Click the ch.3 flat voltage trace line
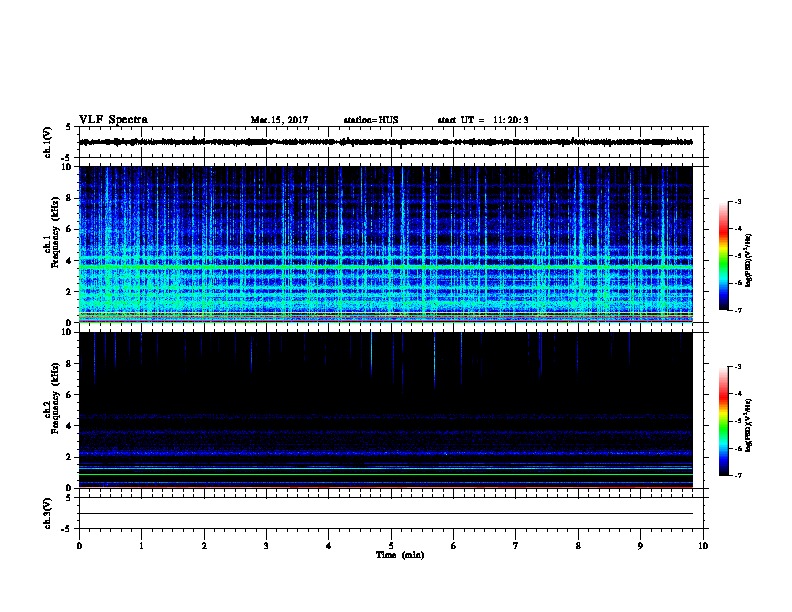Viewport: 792px width, 612px height. pyautogui.click(x=386, y=514)
